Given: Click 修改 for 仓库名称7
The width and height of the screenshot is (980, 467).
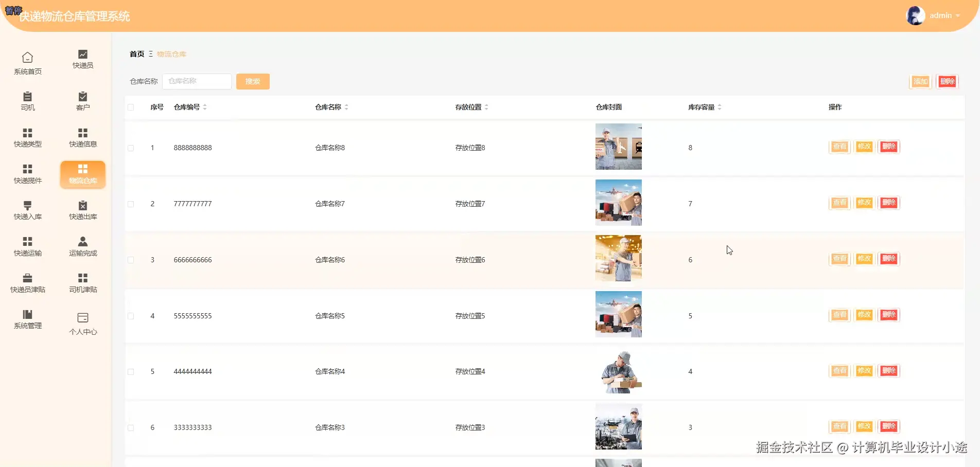Looking at the screenshot, I should pyautogui.click(x=864, y=203).
